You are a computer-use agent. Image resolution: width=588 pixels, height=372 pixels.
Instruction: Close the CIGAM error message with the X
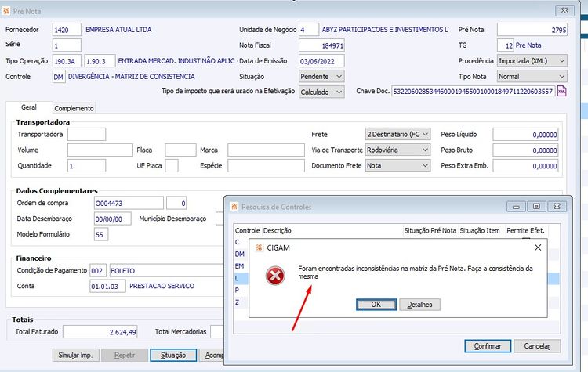tap(537, 247)
